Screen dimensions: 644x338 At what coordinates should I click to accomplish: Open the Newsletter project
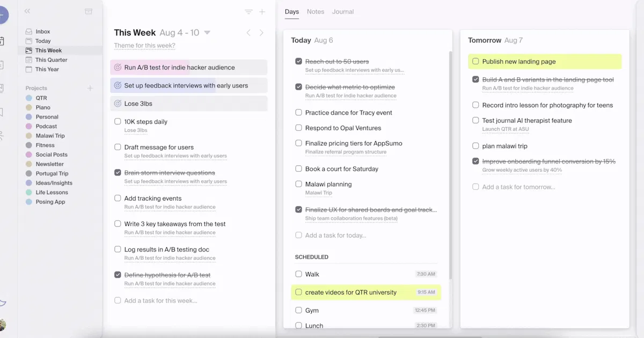(49, 164)
